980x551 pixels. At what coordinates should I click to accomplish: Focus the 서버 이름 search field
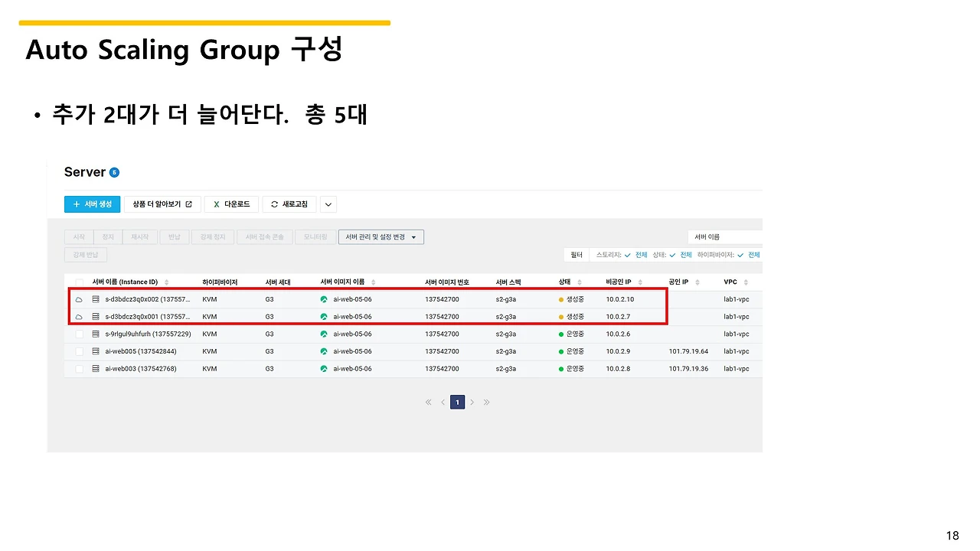coord(724,237)
